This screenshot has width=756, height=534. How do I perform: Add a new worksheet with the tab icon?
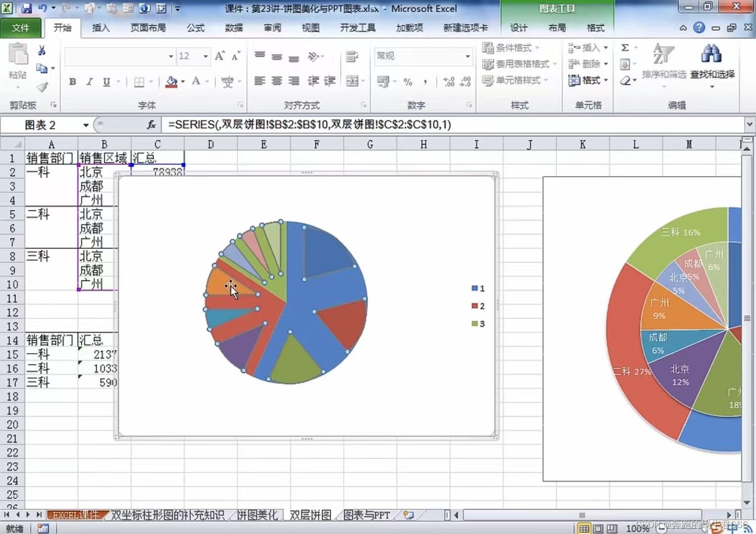click(x=408, y=515)
